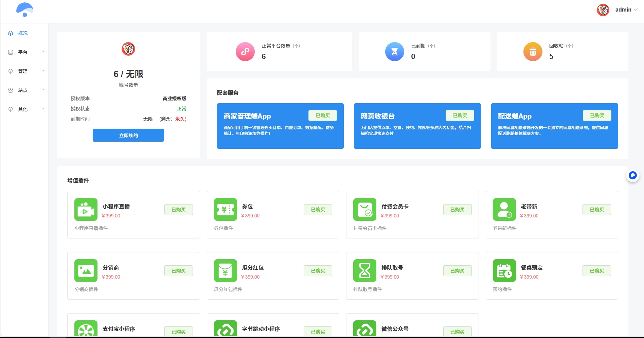Click the 老带新 user plugin icon
The width and height of the screenshot is (644, 338).
click(x=504, y=210)
